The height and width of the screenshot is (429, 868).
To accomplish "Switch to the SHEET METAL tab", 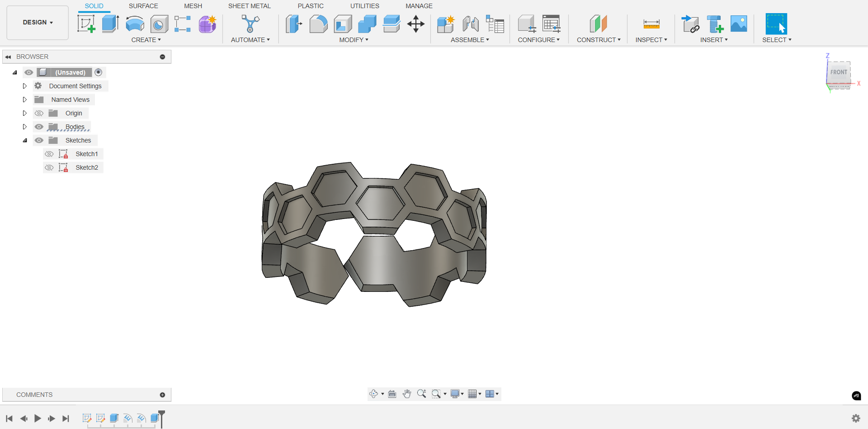I will 249,6.
